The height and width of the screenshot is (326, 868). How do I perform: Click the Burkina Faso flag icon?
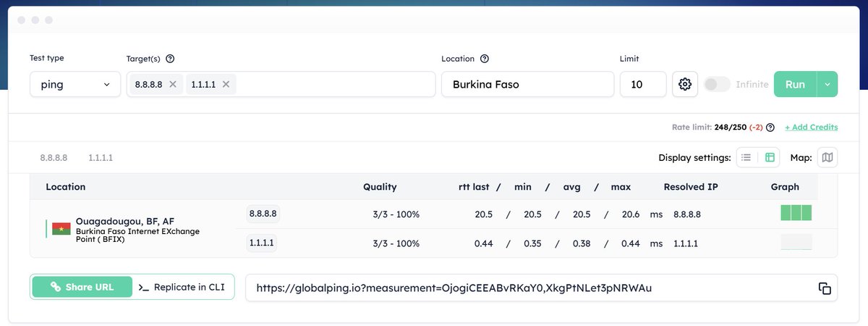pyautogui.click(x=61, y=229)
